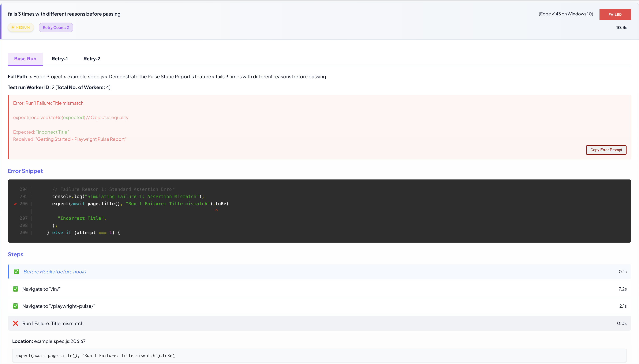Image resolution: width=639 pixels, height=364 pixels.
Task: Click the Retry Count: 2 badge
Action: coord(56,27)
